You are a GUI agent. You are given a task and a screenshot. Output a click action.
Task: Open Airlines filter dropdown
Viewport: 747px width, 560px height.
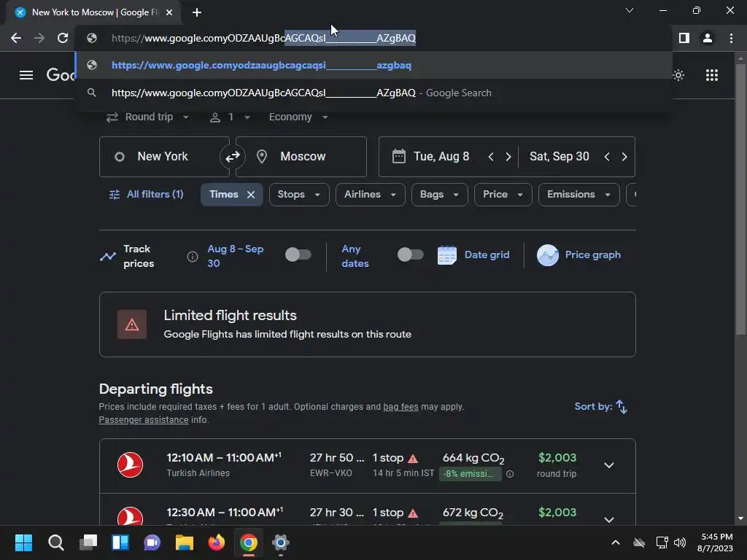coord(370,194)
